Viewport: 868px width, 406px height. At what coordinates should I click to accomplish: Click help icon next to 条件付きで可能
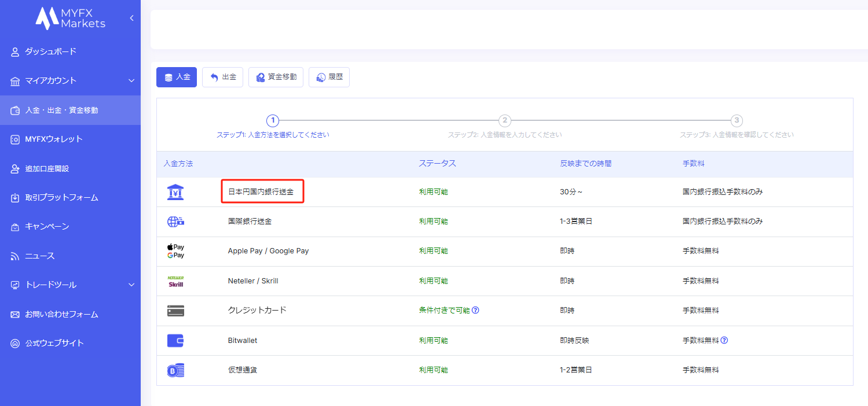pos(475,310)
